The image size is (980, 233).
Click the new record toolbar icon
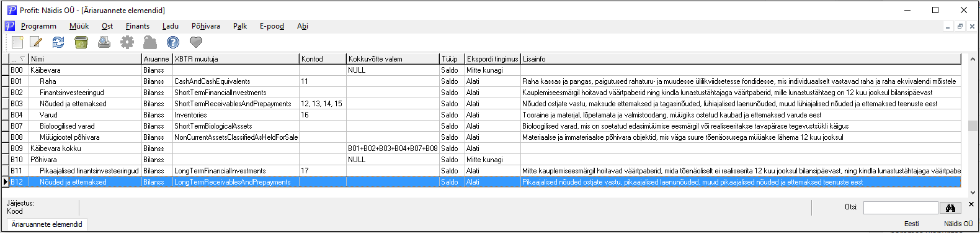(x=17, y=42)
